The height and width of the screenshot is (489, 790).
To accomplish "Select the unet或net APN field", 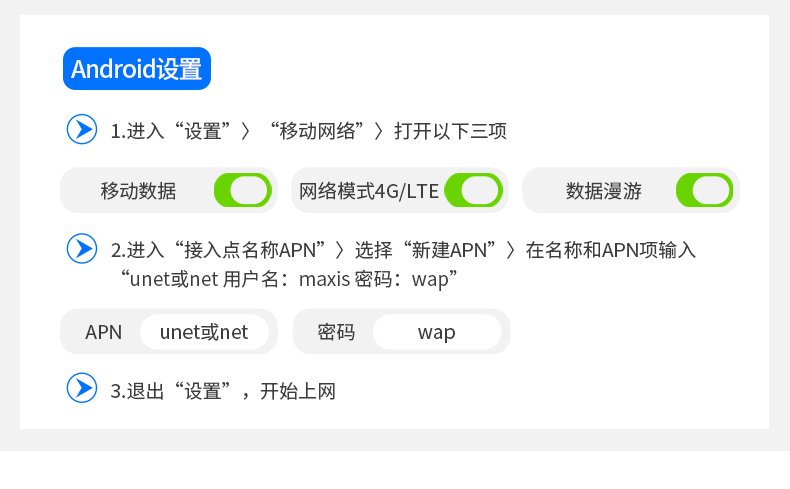I will pos(204,332).
